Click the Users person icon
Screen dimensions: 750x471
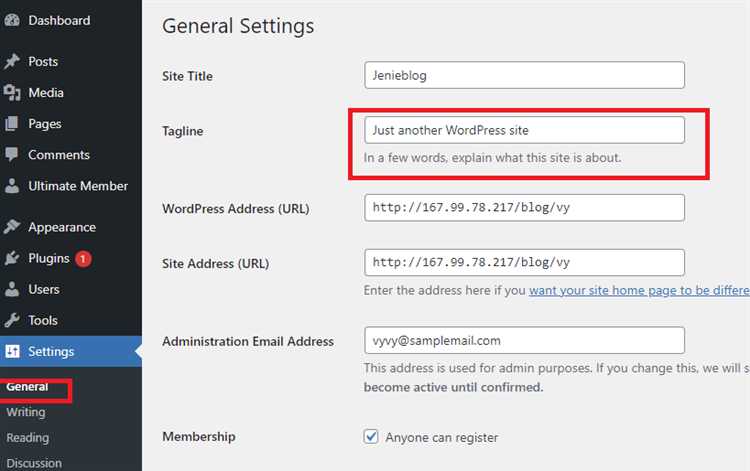pos(12,289)
